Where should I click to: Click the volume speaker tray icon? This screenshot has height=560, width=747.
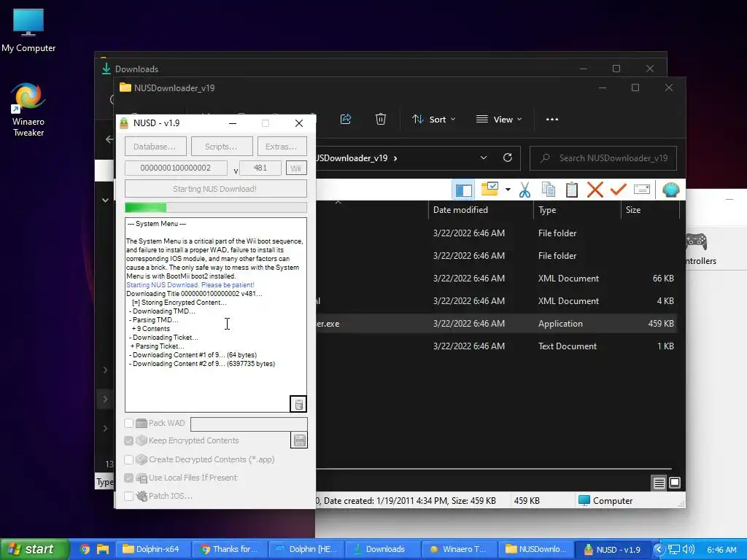689,550
